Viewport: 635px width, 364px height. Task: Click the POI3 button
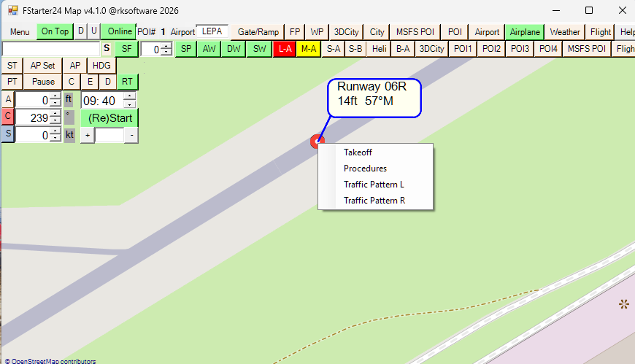click(x=520, y=49)
